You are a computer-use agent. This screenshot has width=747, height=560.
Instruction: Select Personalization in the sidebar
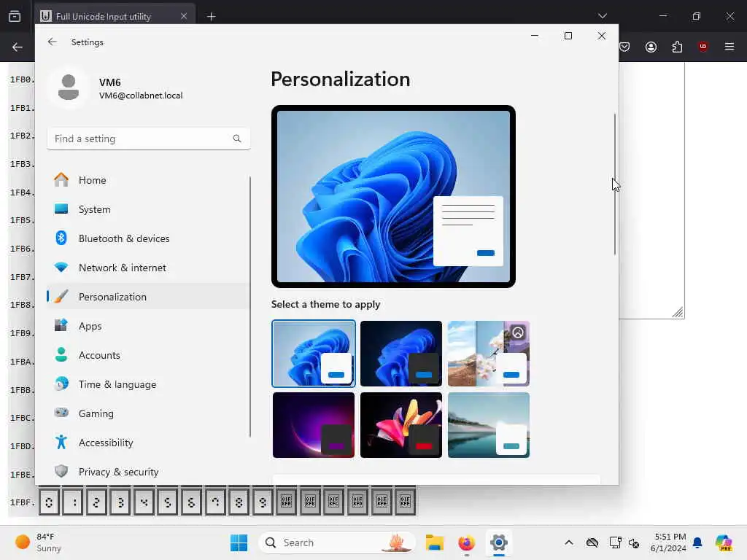(148, 297)
